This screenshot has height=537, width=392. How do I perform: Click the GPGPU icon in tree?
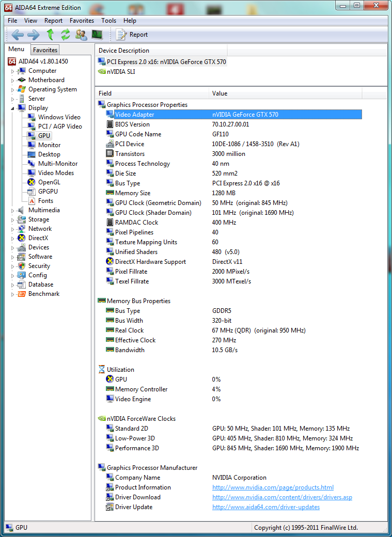[32, 192]
